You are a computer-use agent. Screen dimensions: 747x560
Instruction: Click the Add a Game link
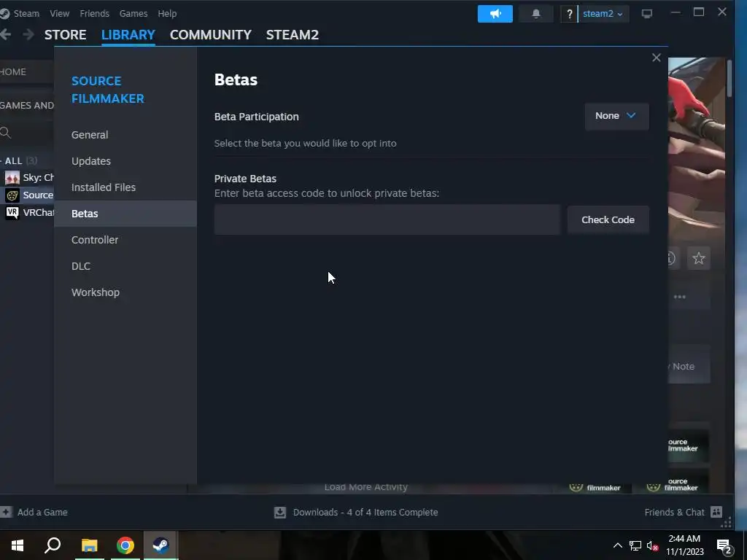pos(42,513)
